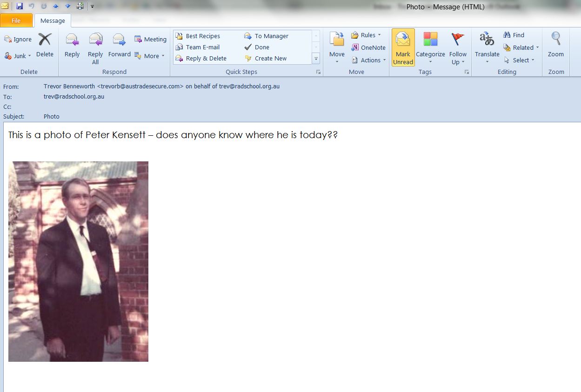Image resolution: width=581 pixels, height=392 pixels.
Task: Click Find in the Editing group
Action: [514, 35]
